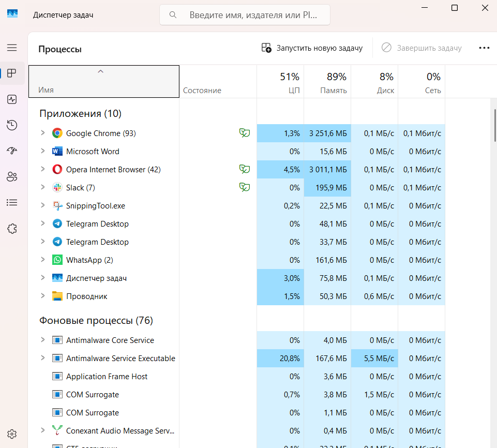Open Startup apps sidebar icon
Viewport: 497px width, 448px height.
12,151
